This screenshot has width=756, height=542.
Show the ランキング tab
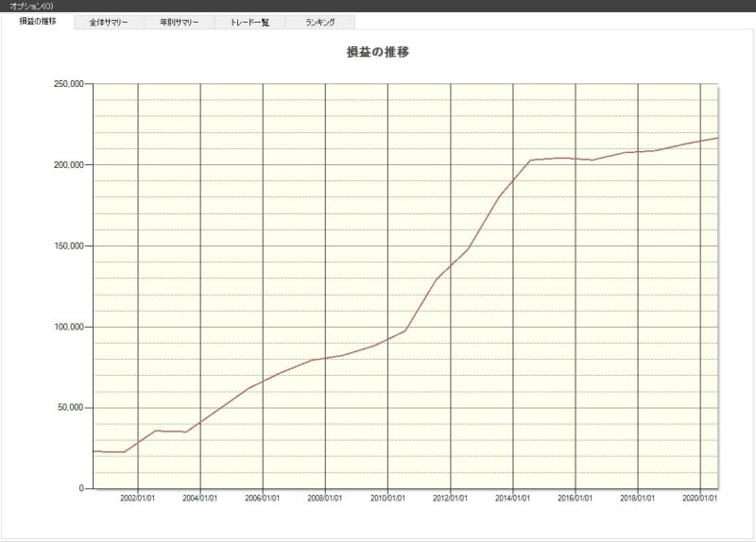coord(320,22)
